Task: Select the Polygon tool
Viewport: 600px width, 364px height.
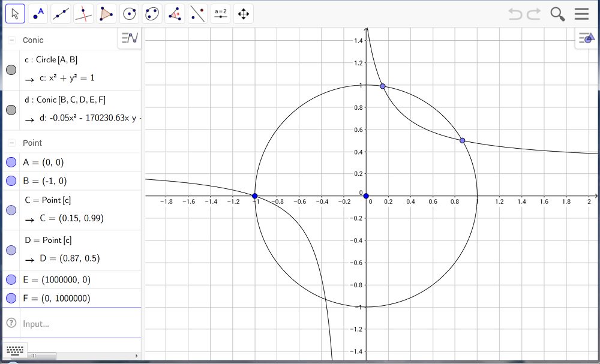Action: tap(106, 14)
